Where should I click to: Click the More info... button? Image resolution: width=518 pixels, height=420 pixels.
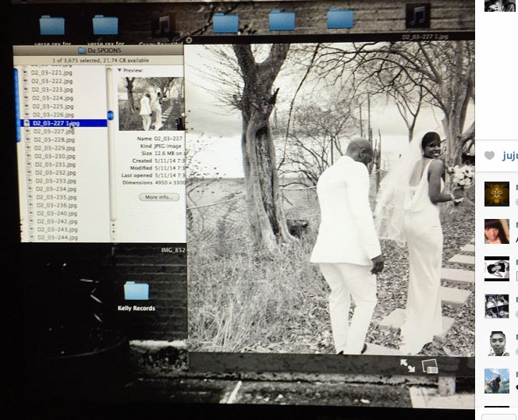tap(160, 197)
